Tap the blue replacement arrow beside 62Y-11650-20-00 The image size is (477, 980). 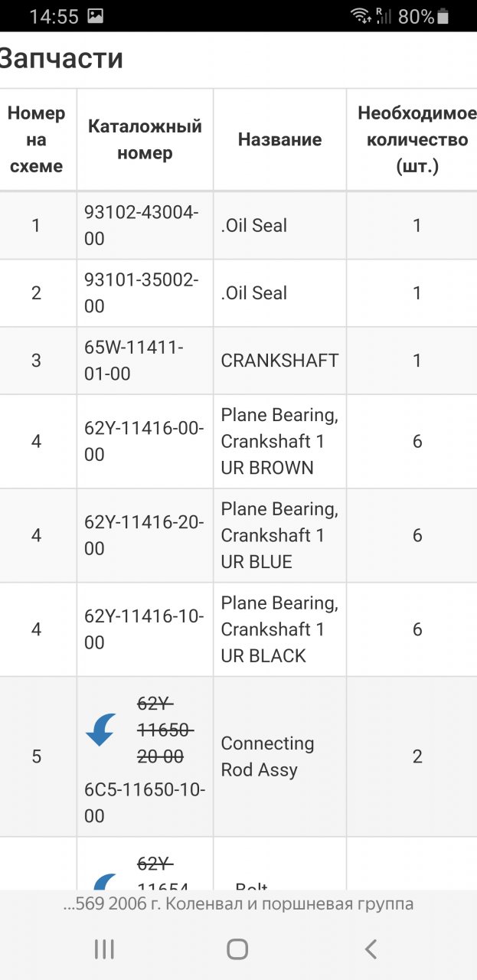tap(100, 729)
